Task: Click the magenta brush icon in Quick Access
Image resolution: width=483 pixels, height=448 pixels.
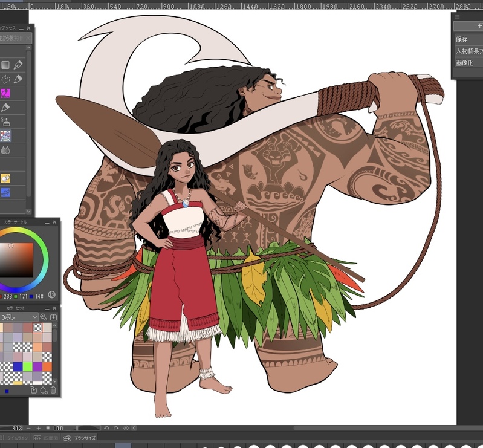Action: coord(5,93)
